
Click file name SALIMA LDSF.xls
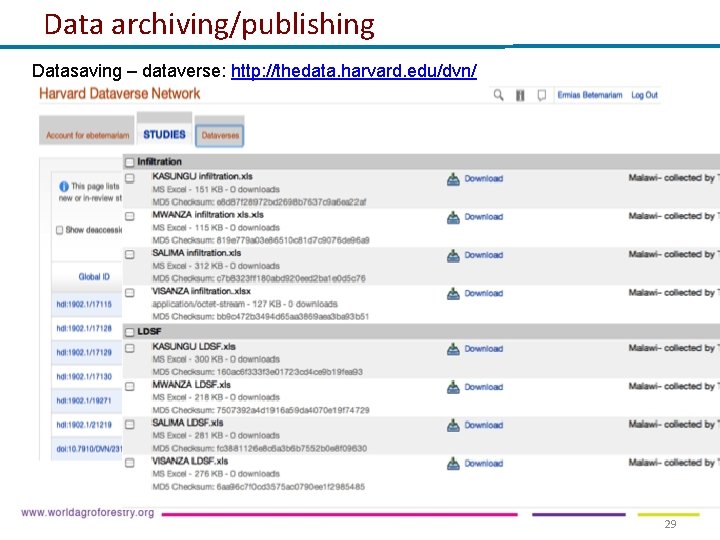point(188,423)
